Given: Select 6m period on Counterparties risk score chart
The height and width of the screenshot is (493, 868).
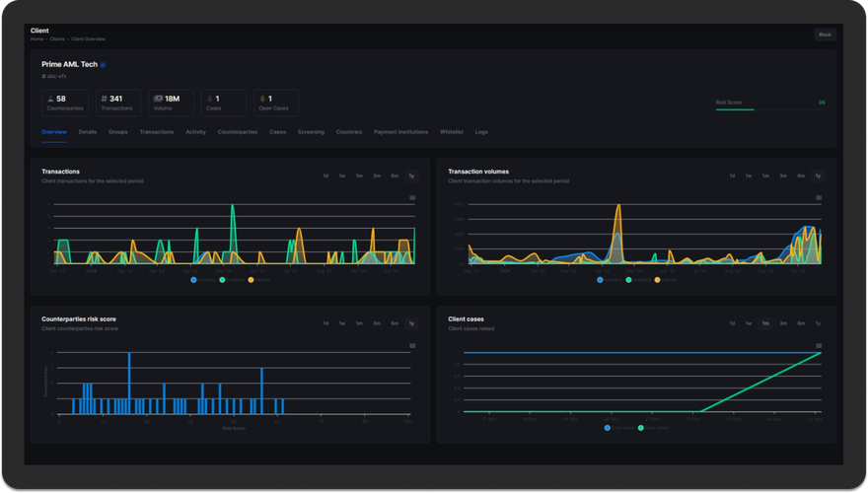Looking at the screenshot, I should 395,323.
